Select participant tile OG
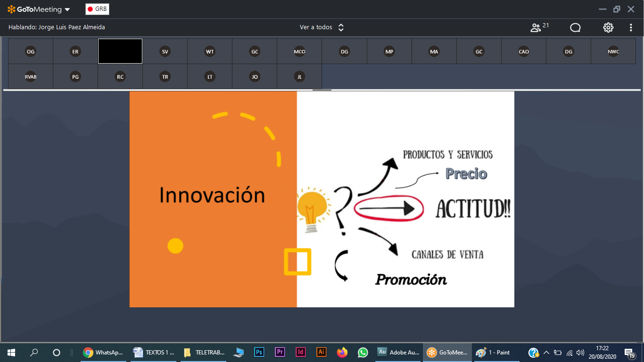The width and height of the screenshot is (644, 362). 31,51
